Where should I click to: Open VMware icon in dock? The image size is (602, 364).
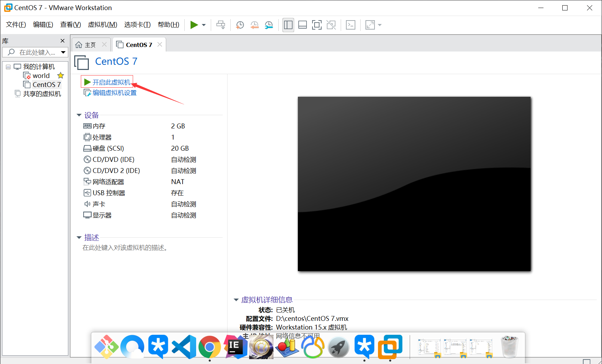tap(390, 347)
